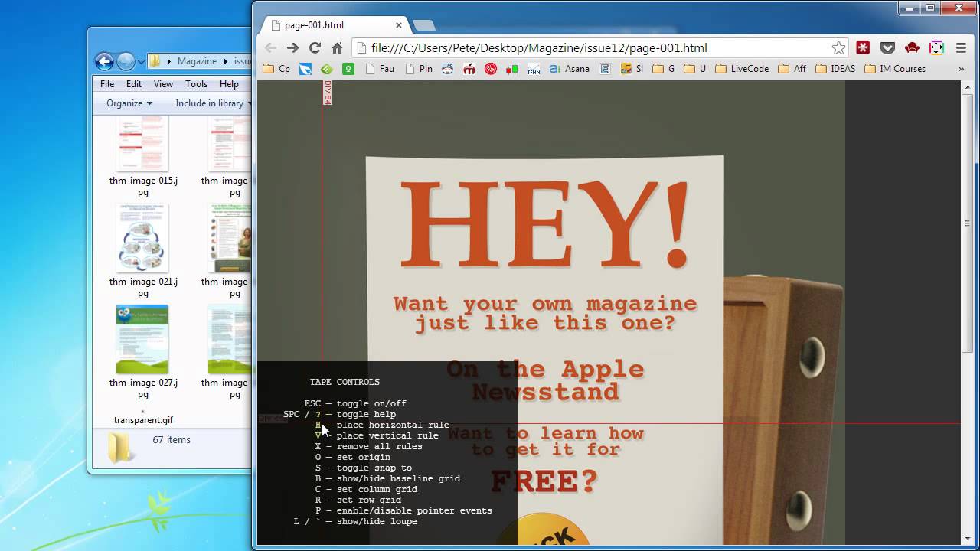Open the U bookmarks folder
980x551 pixels.
(x=695, y=69)
